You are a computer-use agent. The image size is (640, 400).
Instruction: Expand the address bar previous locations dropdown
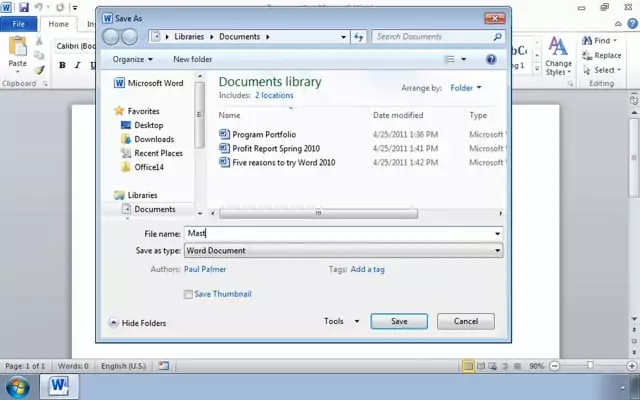[343, 37]
